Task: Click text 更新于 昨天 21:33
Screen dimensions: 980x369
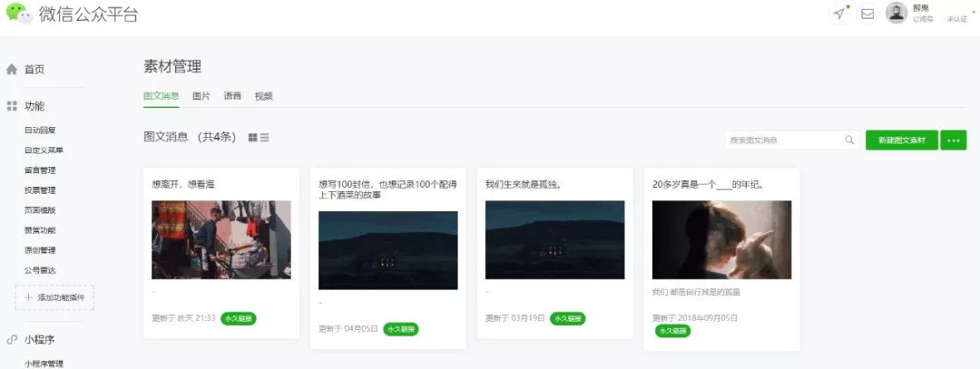Action: (x=183, y=318)
